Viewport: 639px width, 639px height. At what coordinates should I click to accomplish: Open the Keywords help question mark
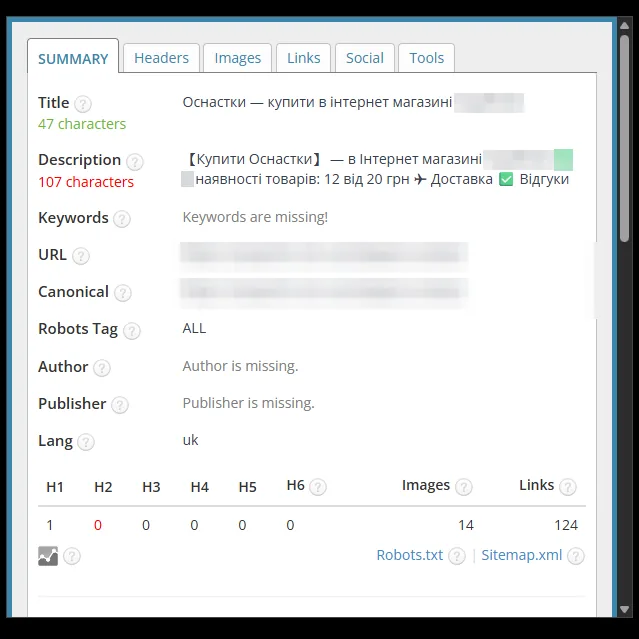coord(122,219)
